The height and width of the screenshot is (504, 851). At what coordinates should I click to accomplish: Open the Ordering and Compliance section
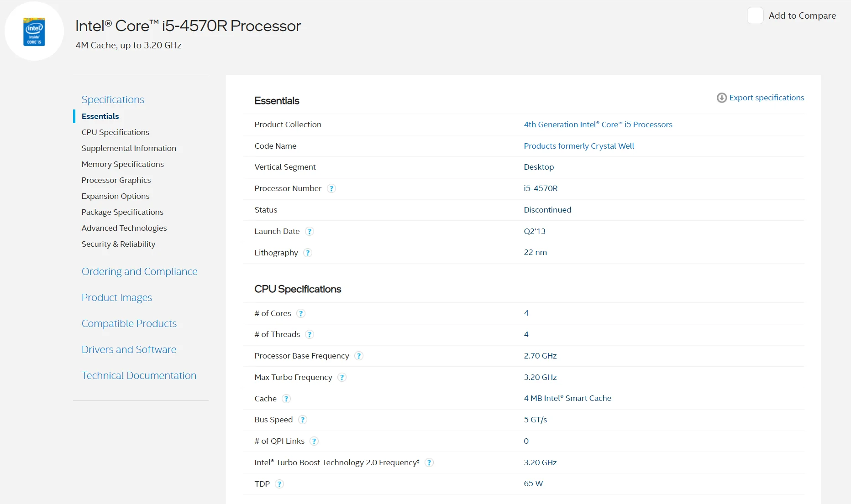139,271
